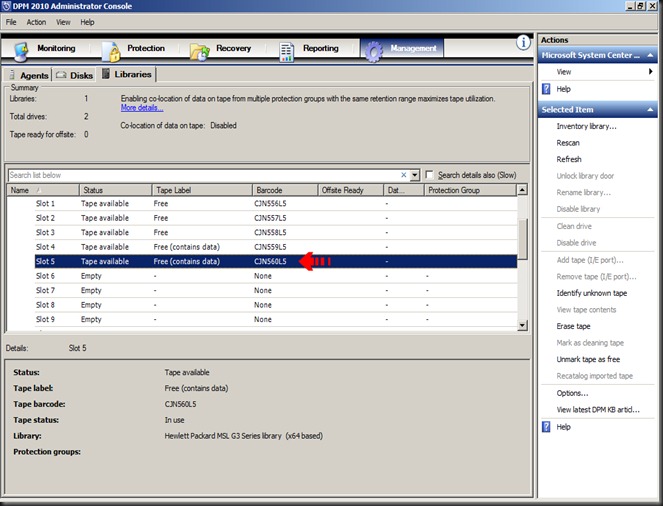Viewport: 663px width, 506px height.
Task: Click the vertical scrollbar thumb of slot list
Action: pyautogui.click(x=523, y=239)
